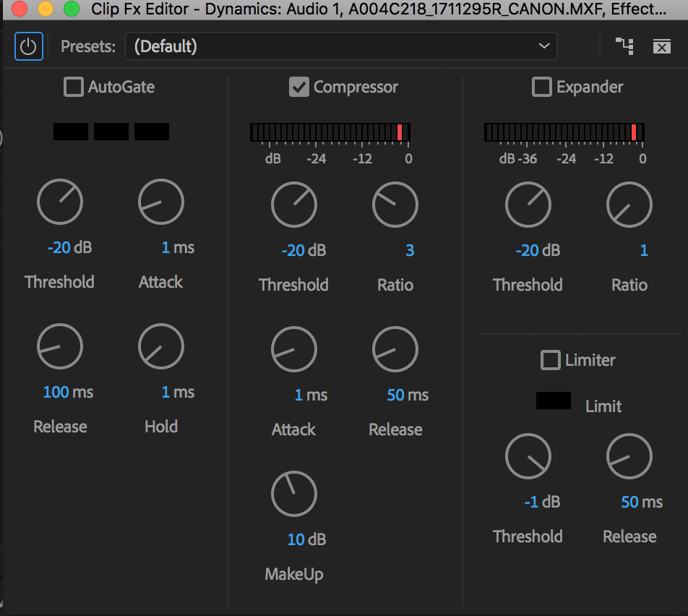
Task: Click Limiter Release value 50 ms
Action: coord(642,502)
